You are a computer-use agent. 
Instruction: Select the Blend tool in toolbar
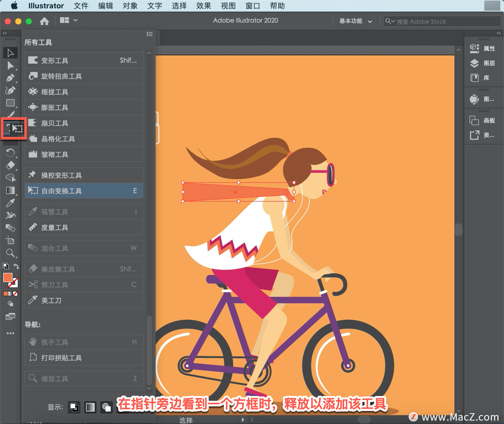(10, 228)
